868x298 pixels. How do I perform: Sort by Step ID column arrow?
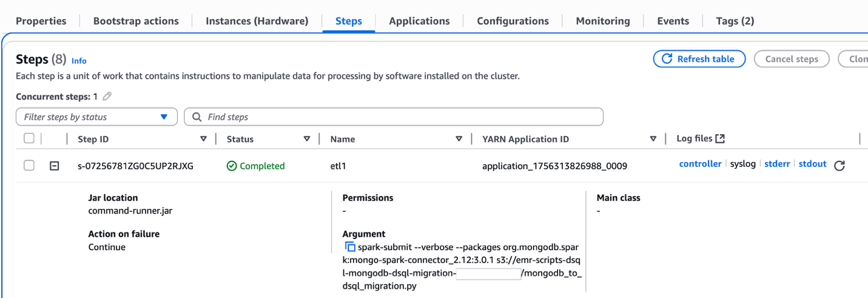click(x=203, y=139)
